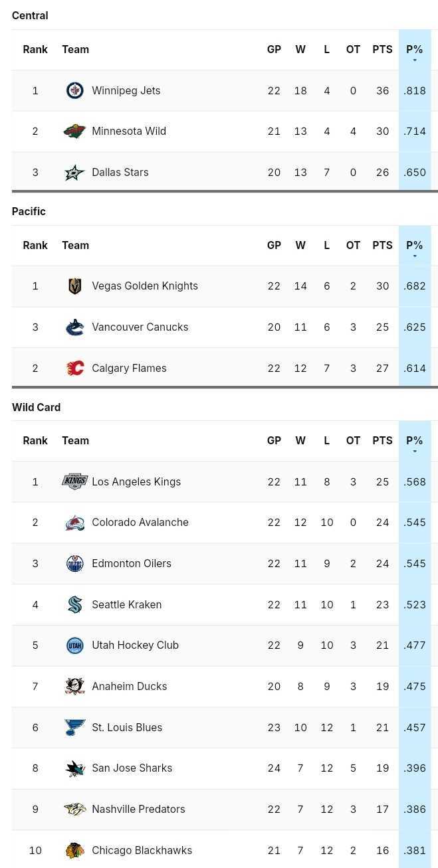Open the San Jose Sharks team link

click(x=132, y=768)
